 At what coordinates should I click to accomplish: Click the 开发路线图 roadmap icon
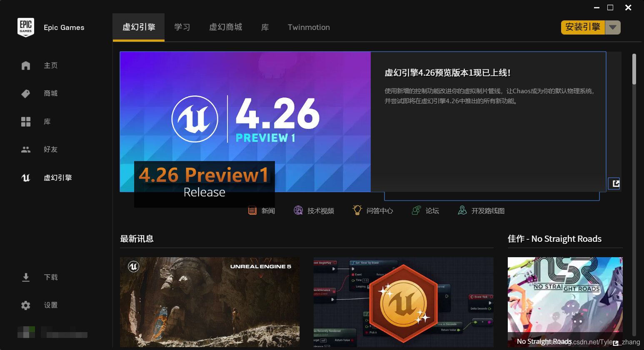(462, 211)
